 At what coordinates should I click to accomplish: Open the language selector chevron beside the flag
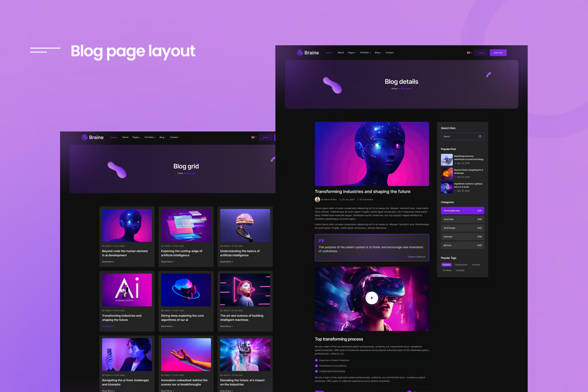(472, 52)
